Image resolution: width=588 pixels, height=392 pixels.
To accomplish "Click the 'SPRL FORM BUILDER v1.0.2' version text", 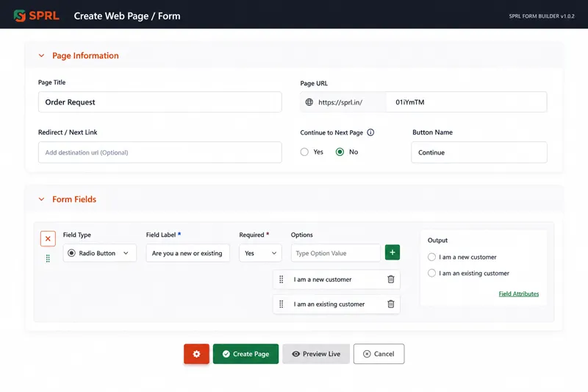I will 542,16.
